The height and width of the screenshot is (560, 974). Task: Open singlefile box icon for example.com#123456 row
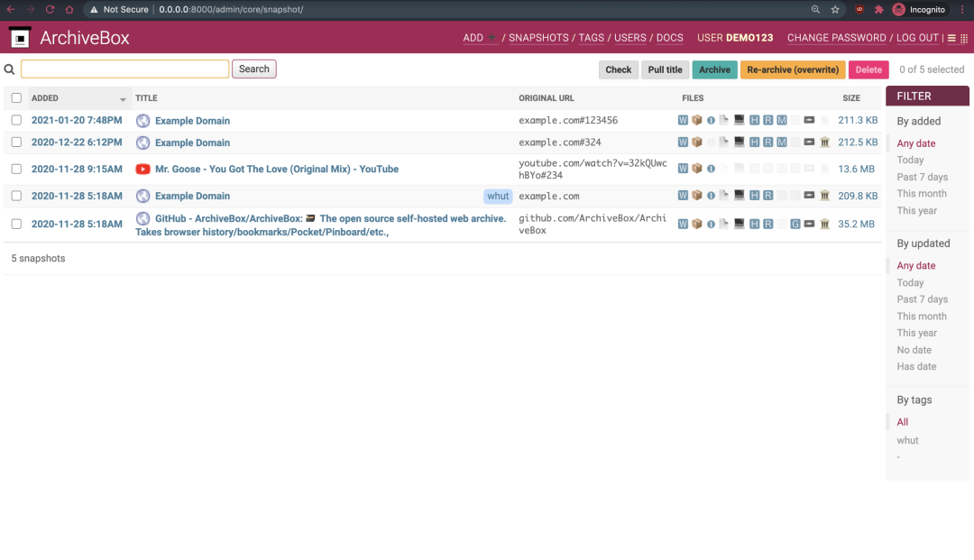click(x=697, y=120)
